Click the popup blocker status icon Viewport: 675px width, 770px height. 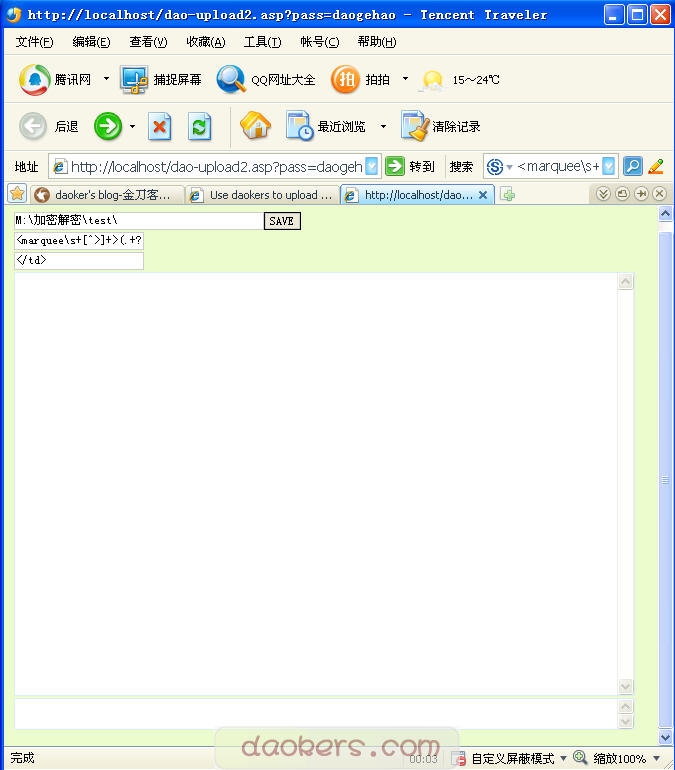(x=459, y=759)
